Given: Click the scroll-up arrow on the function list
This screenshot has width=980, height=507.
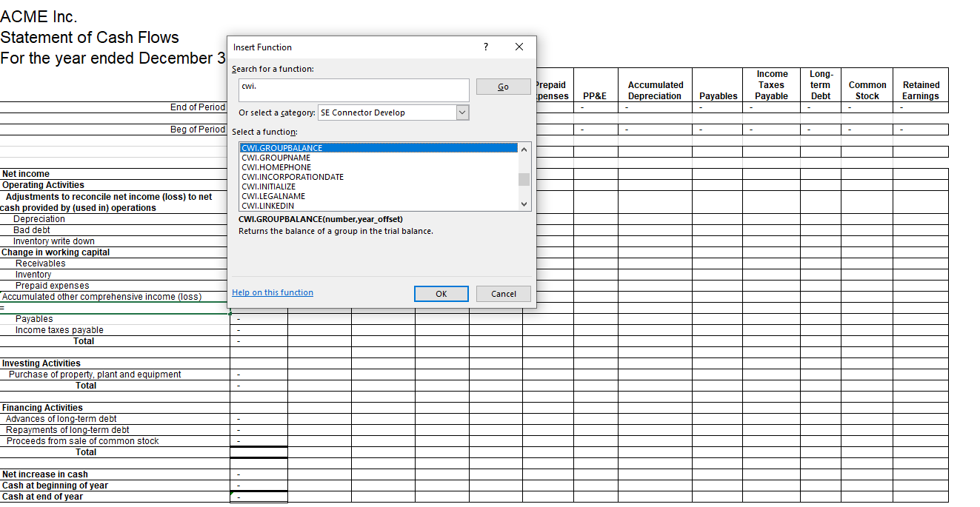Looking at the screenshot, I should tap(524, 148).
